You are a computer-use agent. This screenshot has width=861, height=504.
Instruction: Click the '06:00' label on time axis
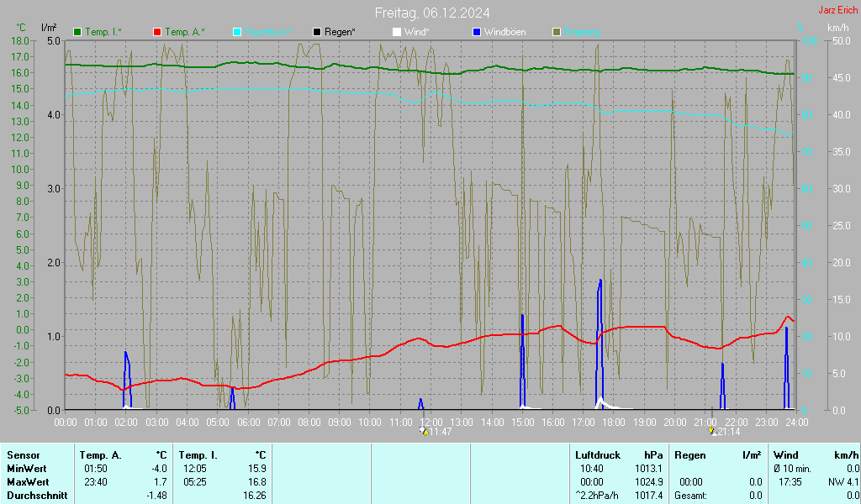(x=248, y=423)
